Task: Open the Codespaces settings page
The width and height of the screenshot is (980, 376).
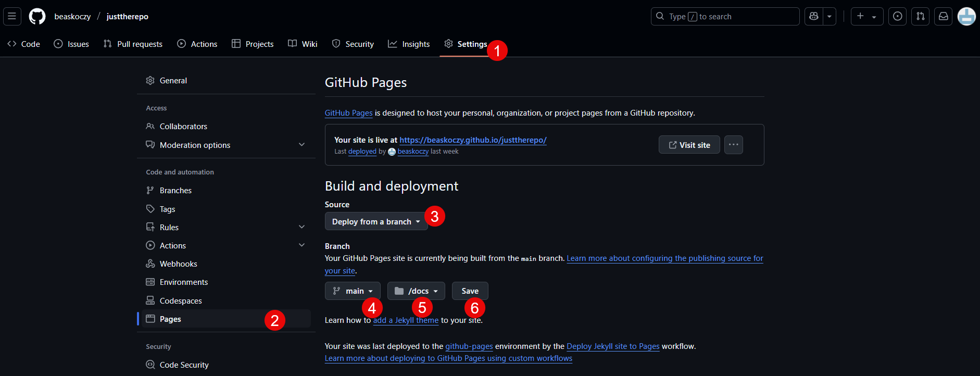Action: (x=226, y=301)
